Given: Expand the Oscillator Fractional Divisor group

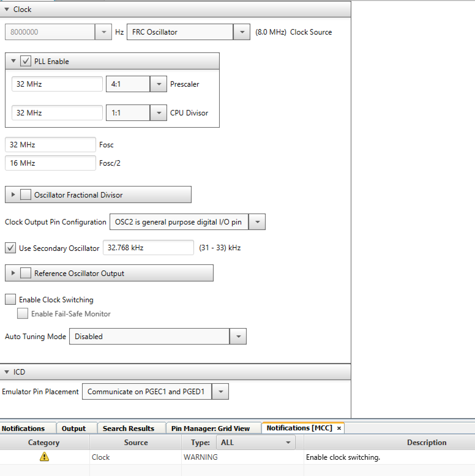Looking at the screenshot, I should [x=13, y=195].
